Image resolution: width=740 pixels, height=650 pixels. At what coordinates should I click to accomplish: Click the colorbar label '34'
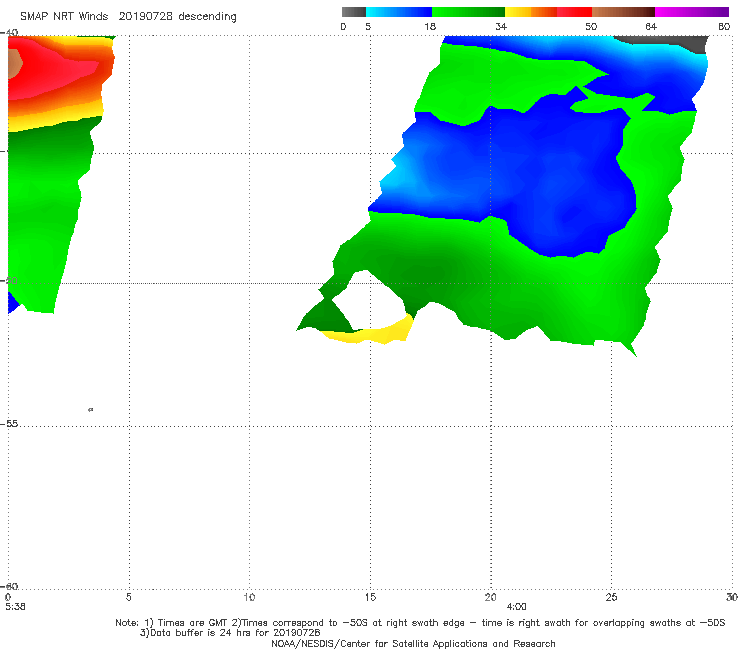click(x=501, y=27)
